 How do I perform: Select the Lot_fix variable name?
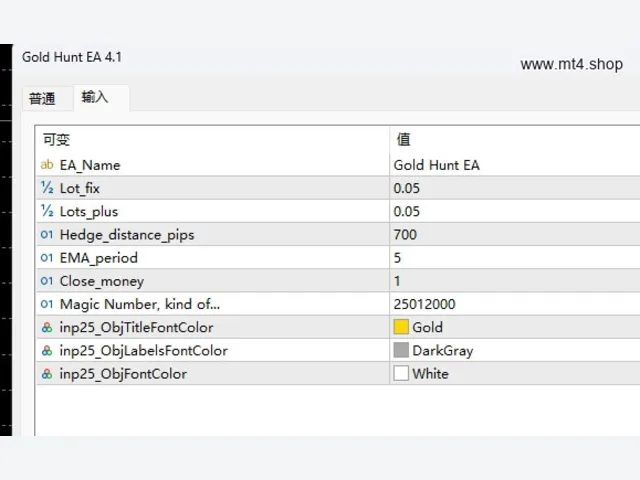[x=80, y=188]
